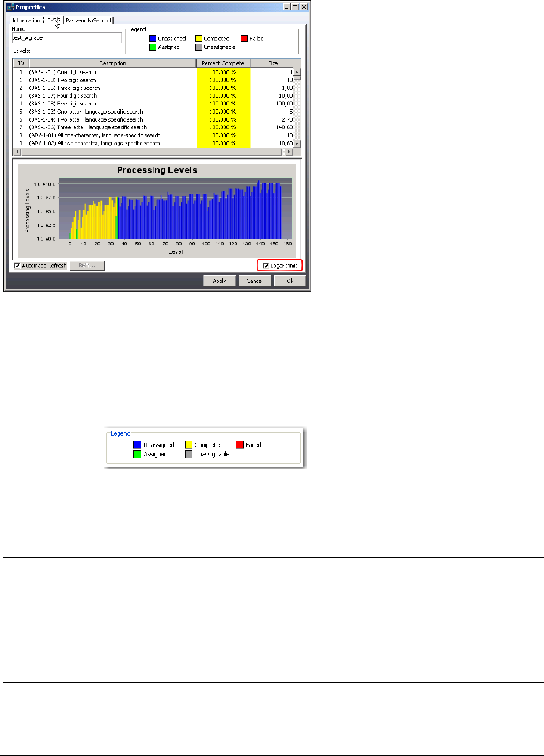544x756 pixels.
Task: Minimize the Properties window
Action: pyautogui.click(x=286, y=6)
